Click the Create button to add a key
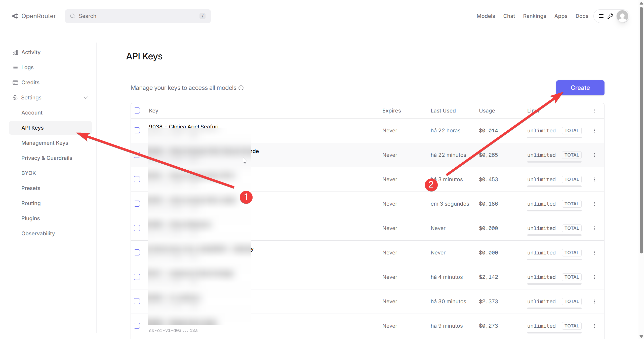Image resolution: width=644 pixels, height=339 pixels. click(x=580, y=88)
